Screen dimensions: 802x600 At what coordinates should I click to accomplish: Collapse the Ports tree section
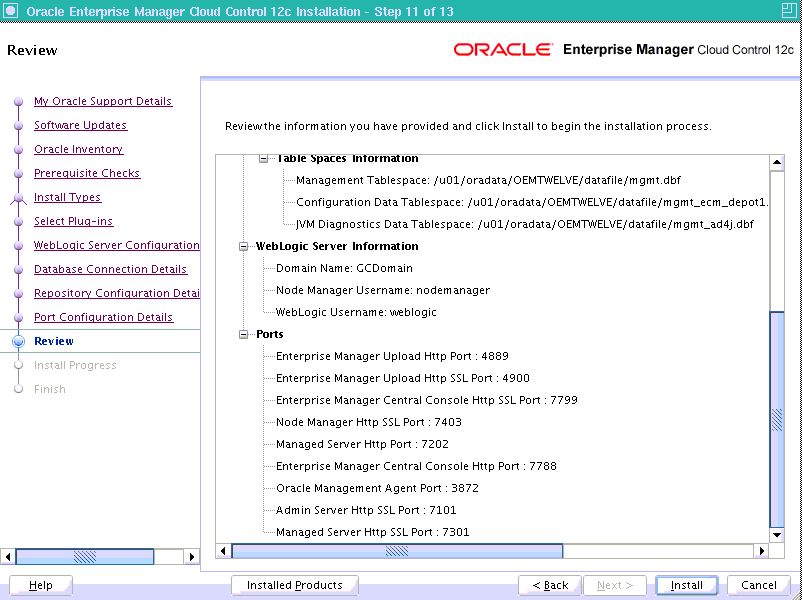[244, 334]
